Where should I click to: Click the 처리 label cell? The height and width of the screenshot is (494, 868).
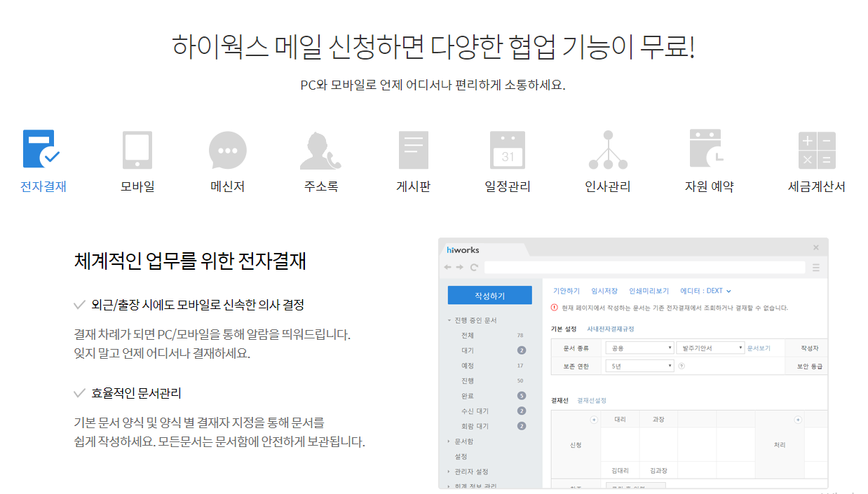tap(779, 445)
